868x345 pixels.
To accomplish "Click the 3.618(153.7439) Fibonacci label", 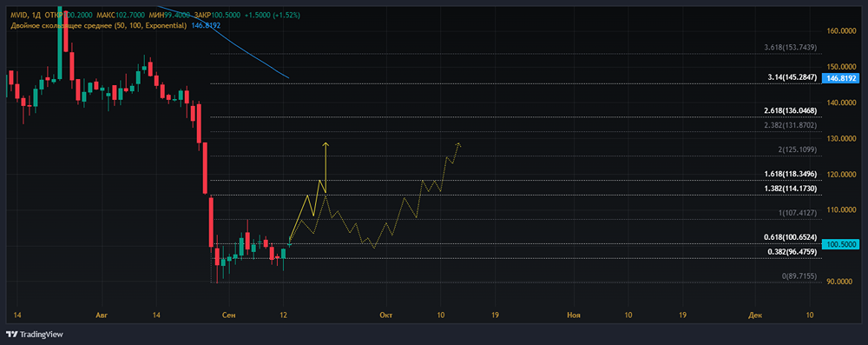I will click(791, 48).
